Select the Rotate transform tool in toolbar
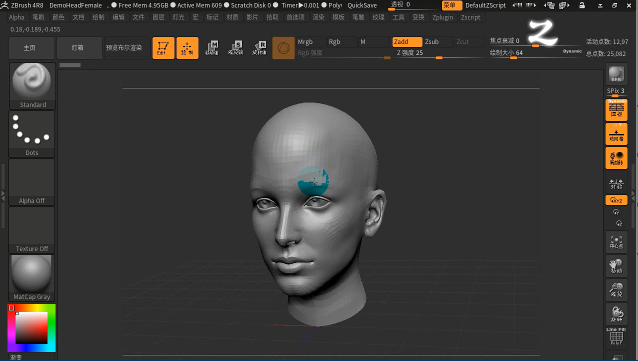Image resolution: width=638 pixels, height=361 pixels. tap(259, 48)
